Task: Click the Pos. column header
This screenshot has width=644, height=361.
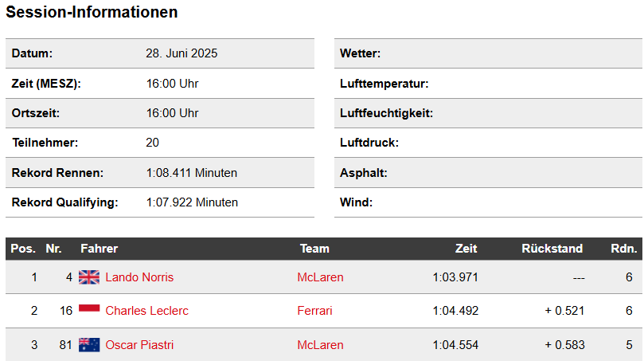Action: tap(23, 249)
